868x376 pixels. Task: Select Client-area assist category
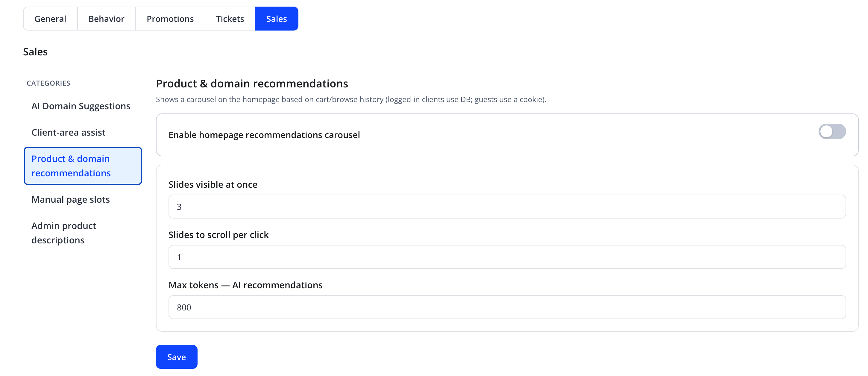[x=83, y=132]
